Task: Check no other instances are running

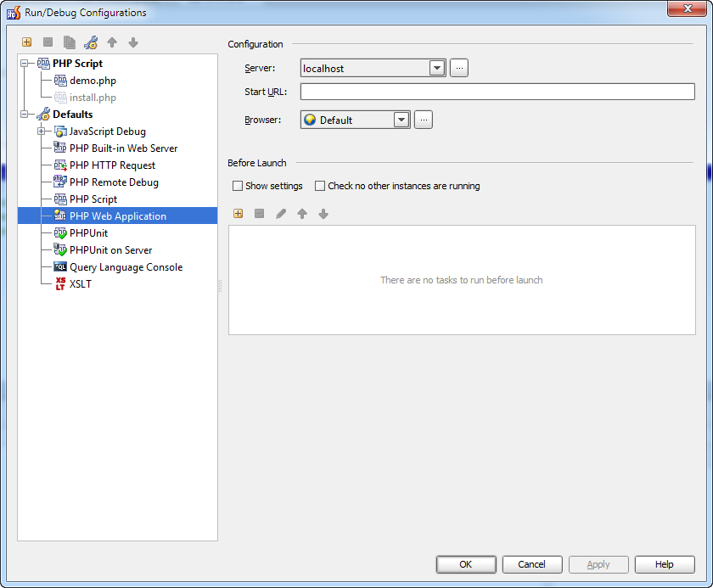Action: point(320,186)
